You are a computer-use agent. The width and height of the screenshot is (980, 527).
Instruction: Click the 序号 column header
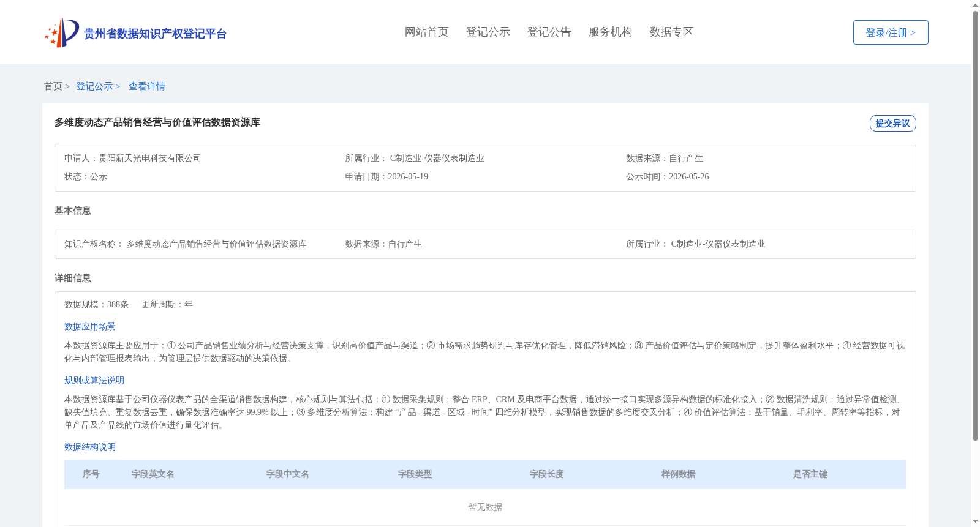91,474
